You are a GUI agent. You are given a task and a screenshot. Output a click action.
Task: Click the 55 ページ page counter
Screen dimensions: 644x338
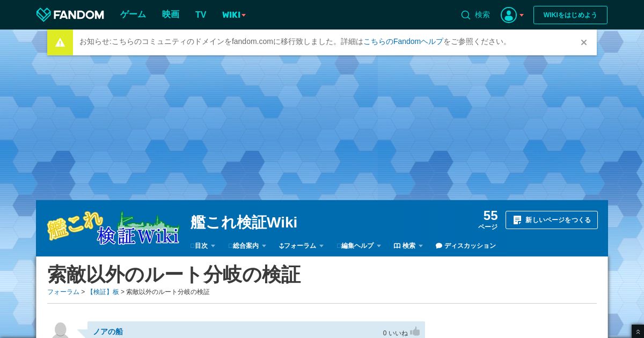[488, 219]
